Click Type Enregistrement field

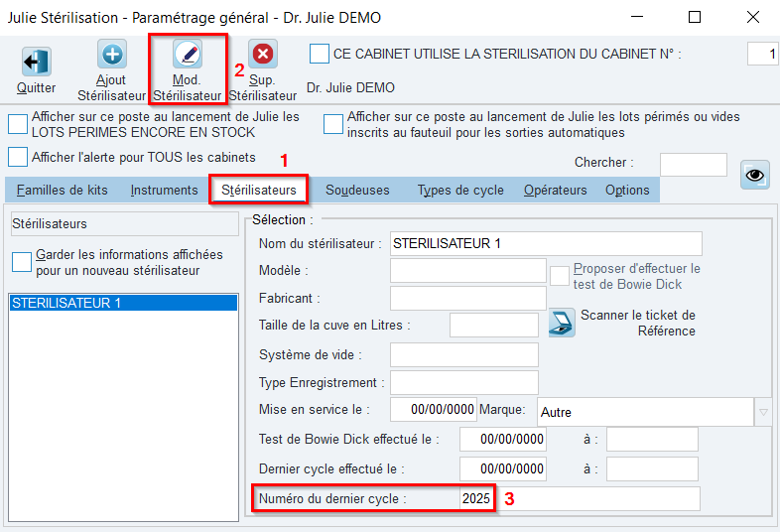(464, 383)
